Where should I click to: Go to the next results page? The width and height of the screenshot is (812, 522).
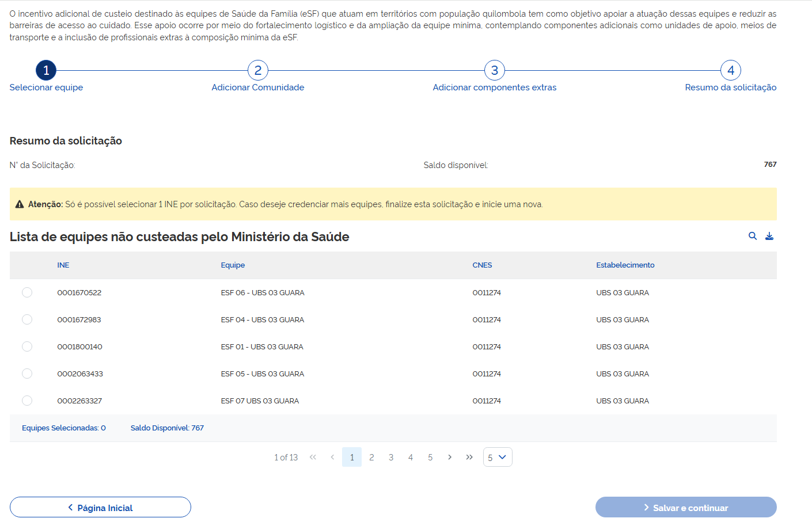tap(450, 457)
